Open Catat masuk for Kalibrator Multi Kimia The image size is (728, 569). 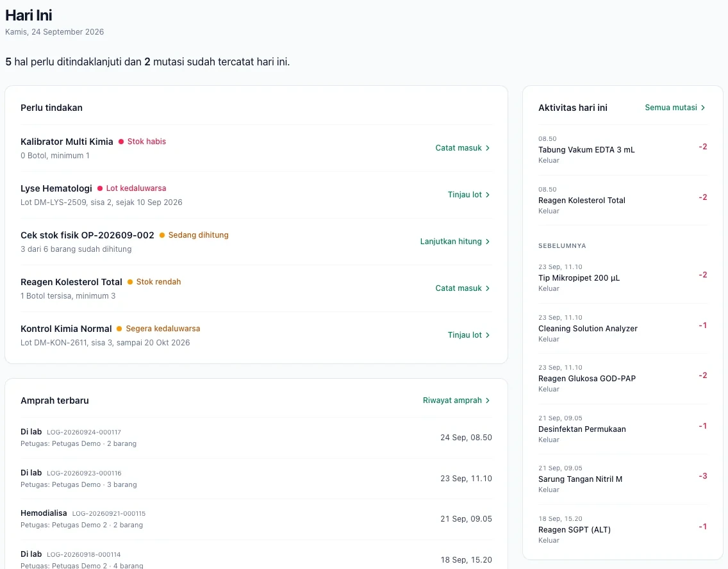click(463, 148)
